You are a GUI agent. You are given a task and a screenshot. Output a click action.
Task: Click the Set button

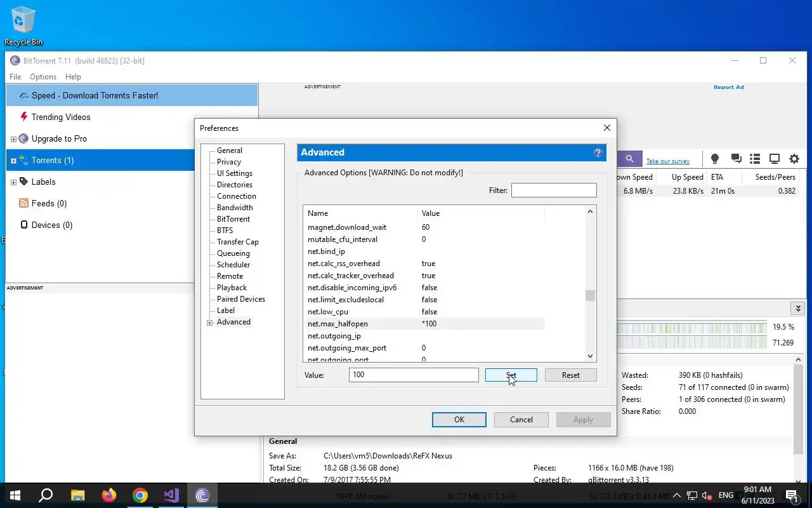511,375
